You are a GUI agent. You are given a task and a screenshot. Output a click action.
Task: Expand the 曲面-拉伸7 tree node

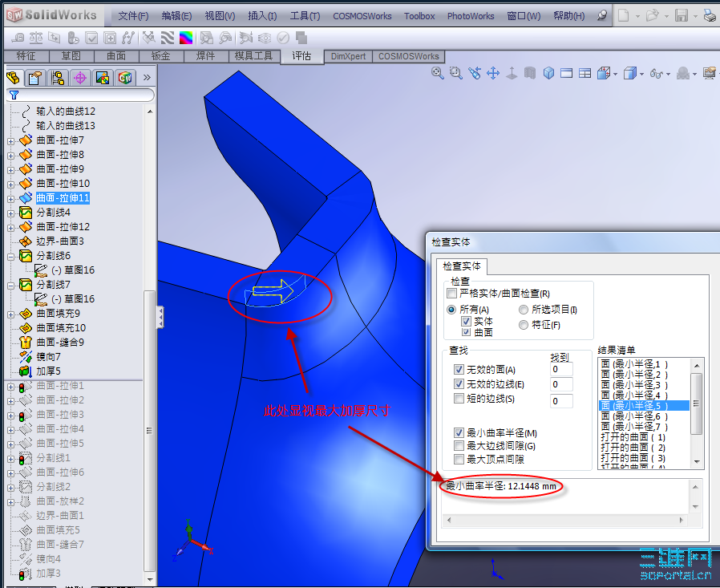11,141
